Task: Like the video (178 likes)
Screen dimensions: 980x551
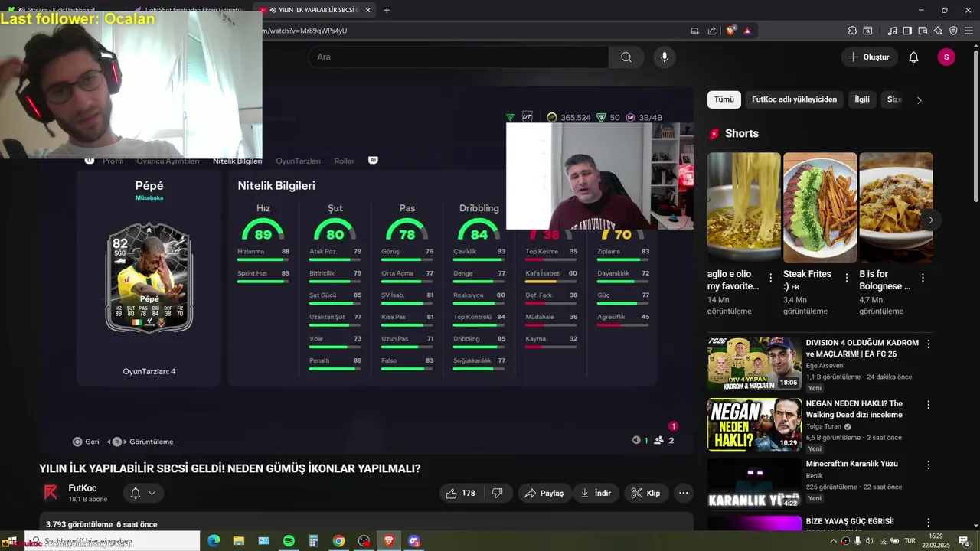Action: pyautogui.click(x=461, y=494)
